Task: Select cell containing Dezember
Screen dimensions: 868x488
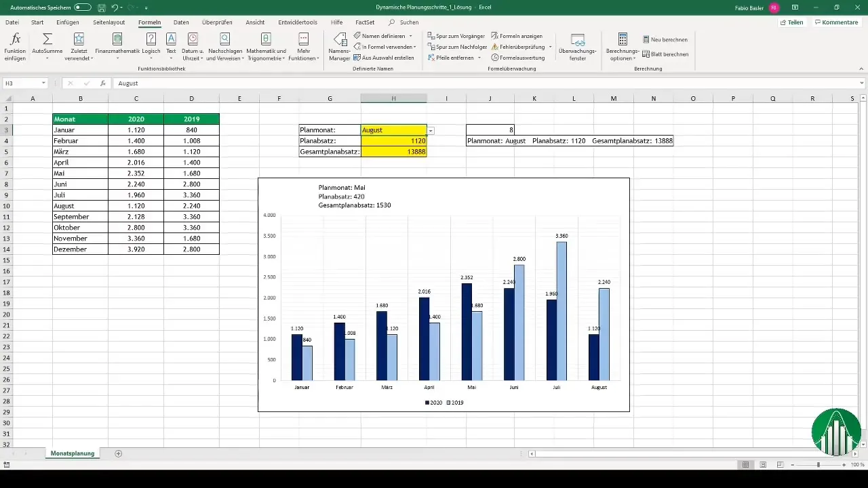Action: click(x=80, y=249)
